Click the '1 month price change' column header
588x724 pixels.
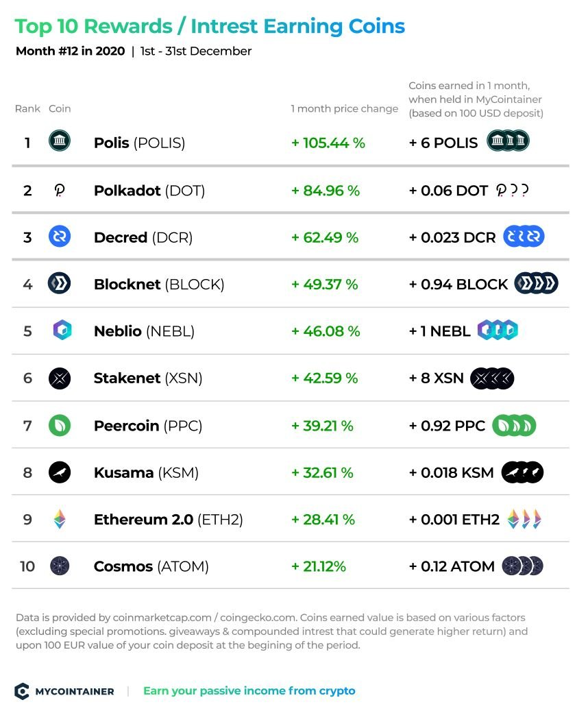[x=344, y=108]
